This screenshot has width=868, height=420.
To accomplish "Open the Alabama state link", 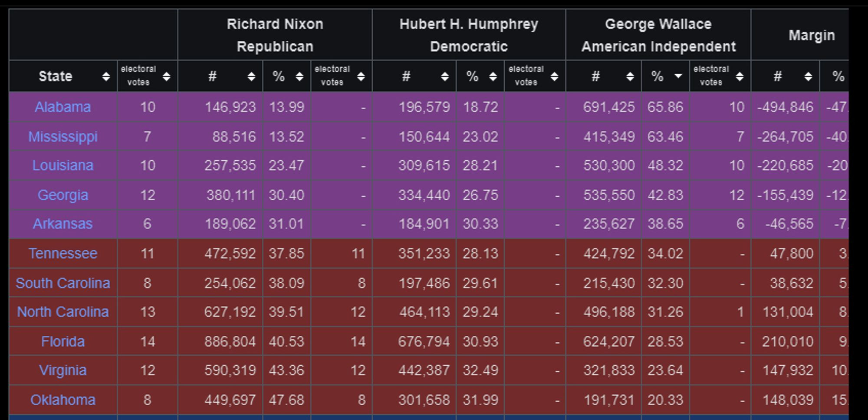I will click(x=63, y=107).
